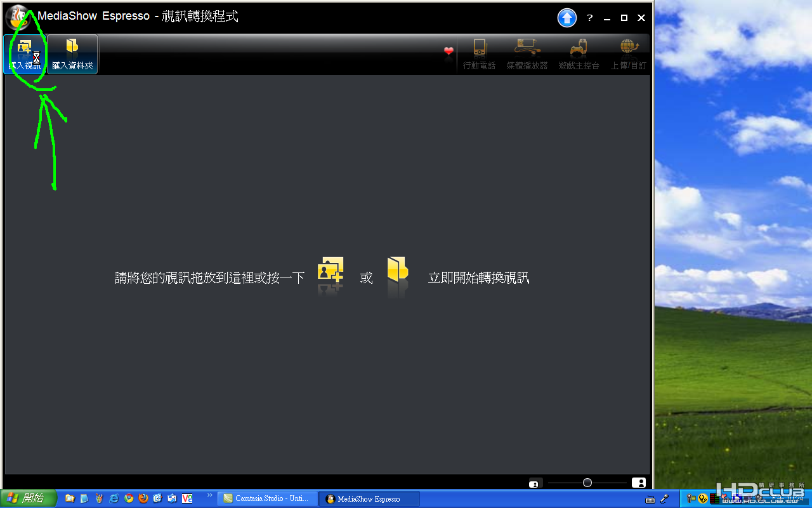This screenshot has width=812, height=508.
Task: Click the MediaShow Espresso logo icon
Action: (19, 17)
